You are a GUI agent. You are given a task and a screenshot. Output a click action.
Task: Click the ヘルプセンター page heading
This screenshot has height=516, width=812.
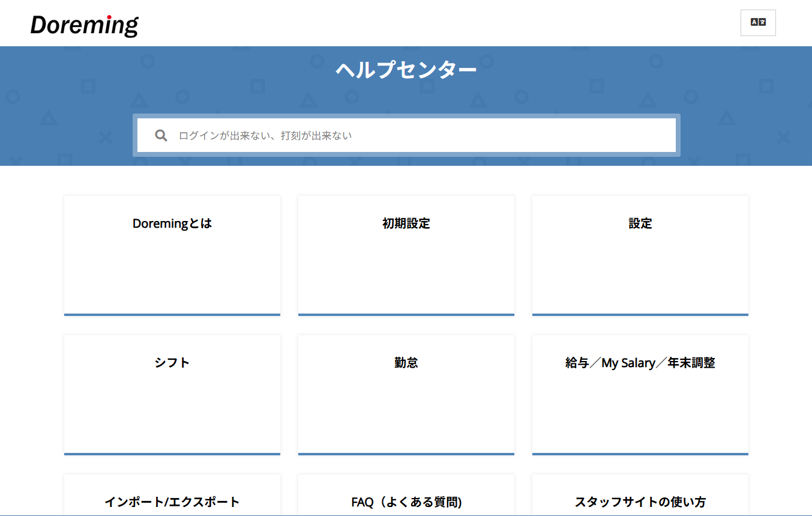pyautogui.click(x=406, y=70)
